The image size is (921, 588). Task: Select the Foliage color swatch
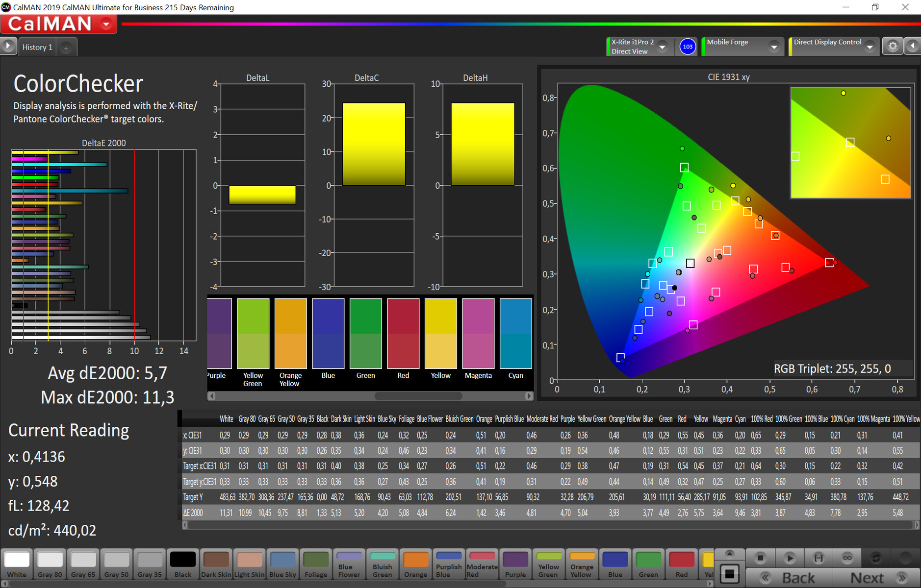(x=316, y=563)
